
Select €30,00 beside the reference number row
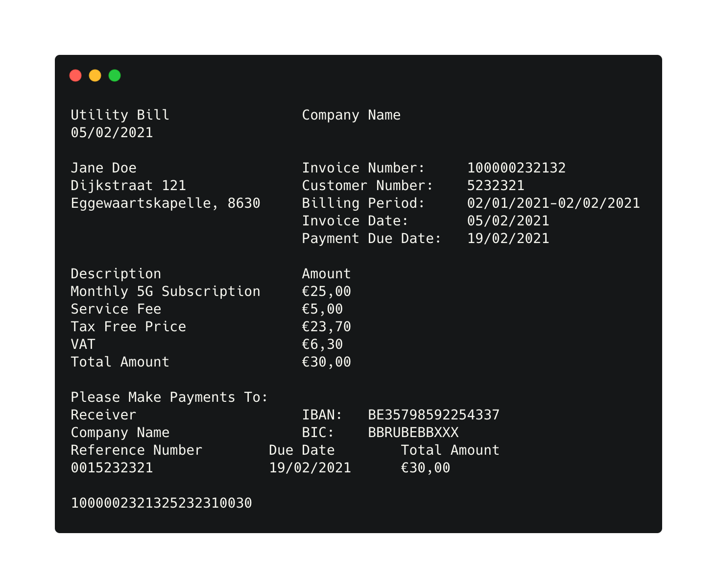click(425, 467)
